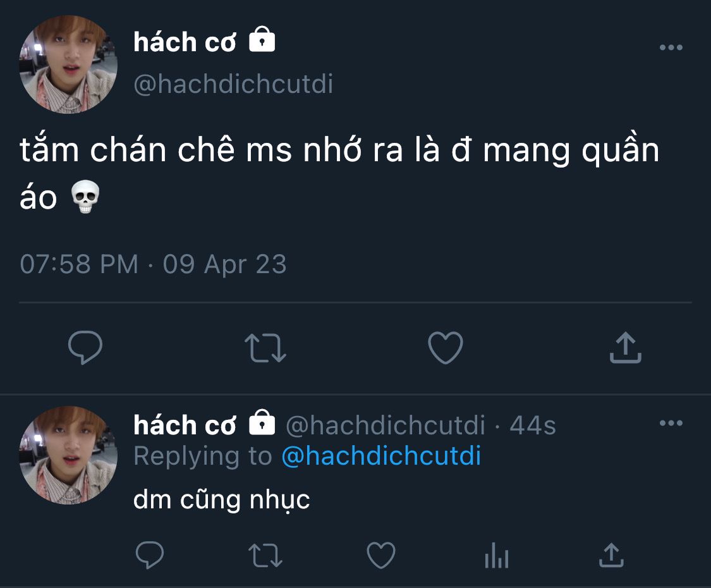This screenshot has width=711, height=588.
Task: Open 'hách cơ' display name on main tweet
Action: point(185,42)
